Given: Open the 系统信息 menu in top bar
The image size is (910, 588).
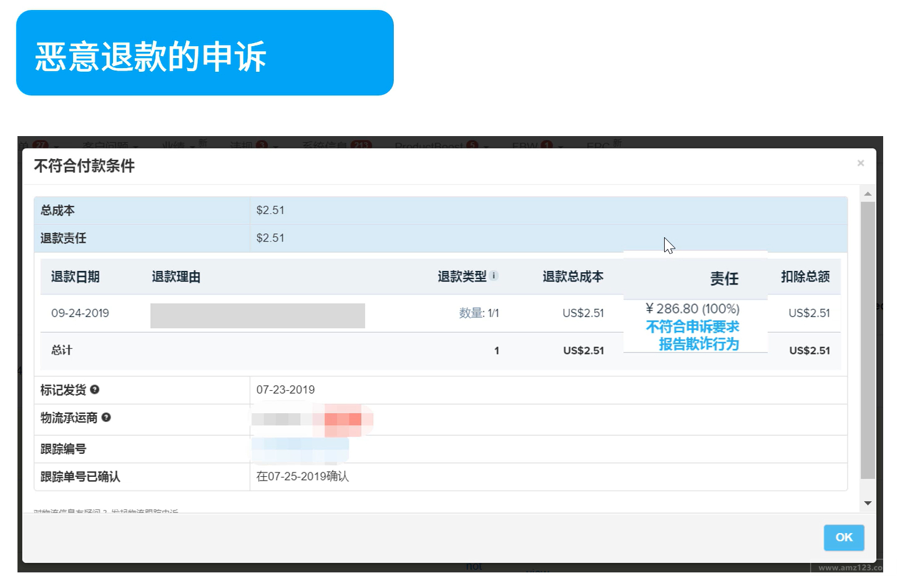Looking at the screenshot, I should [336, 145].
